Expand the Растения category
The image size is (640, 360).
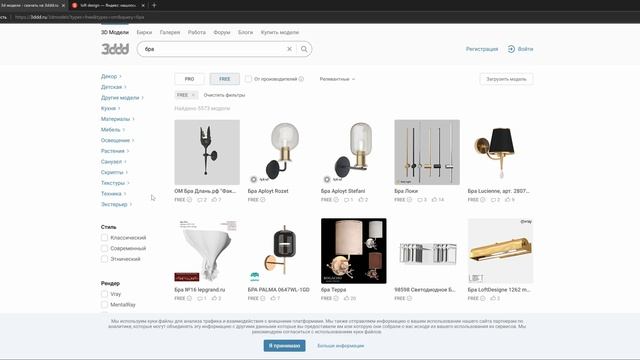pos(115,151)
